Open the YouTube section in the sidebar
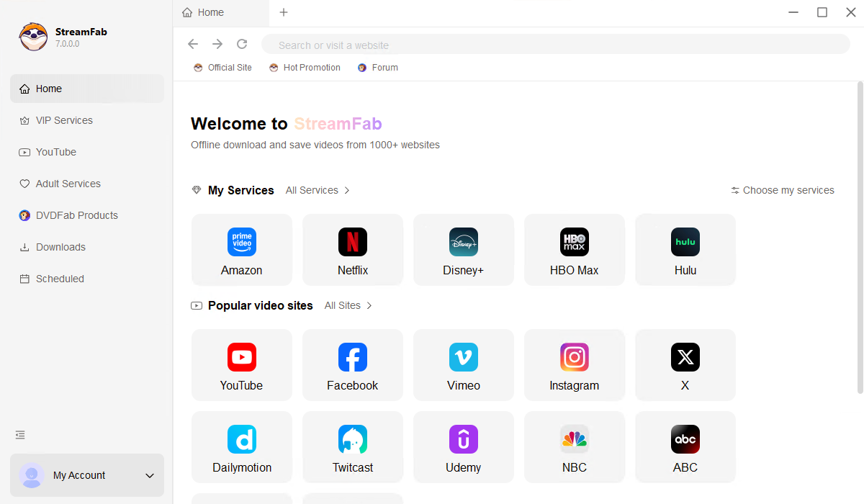This screenshot has width=864, height=504. (x=55, y=152)
